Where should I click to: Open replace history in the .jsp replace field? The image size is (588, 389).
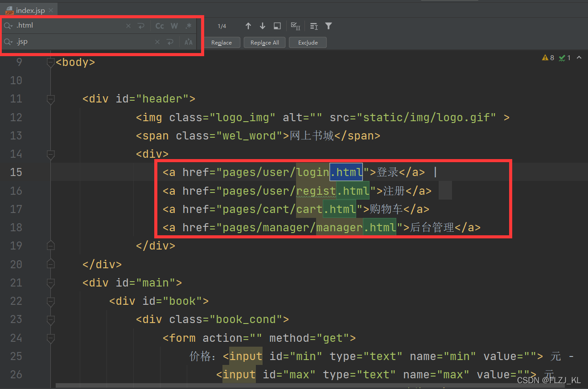tap(8, 42)
